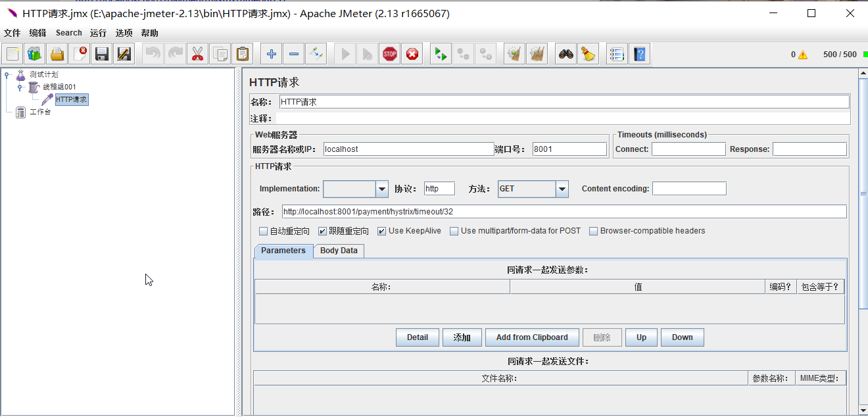The height and width of the screenshot is (417, 868).
Task: Open the Search menu
Action: [68, 33]
